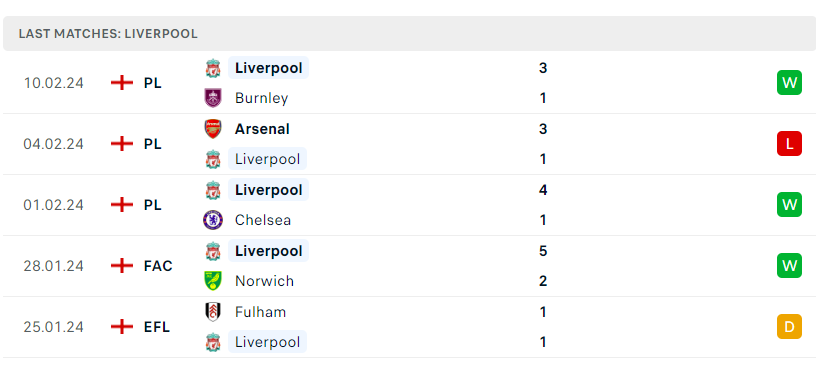This screenshot has height=369, width=816.
Task: Open the Norwich team link
Action: 264,281
